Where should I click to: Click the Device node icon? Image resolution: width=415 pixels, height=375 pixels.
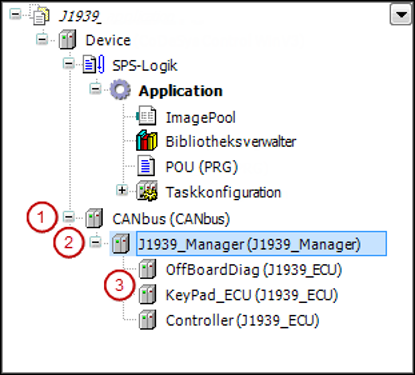tap(68, 40)
